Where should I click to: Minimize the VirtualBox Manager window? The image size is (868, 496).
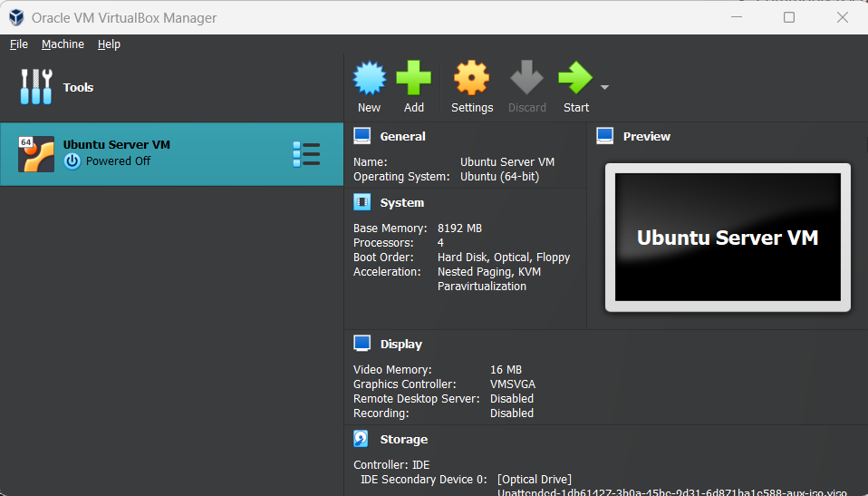(x=737, y=18)
